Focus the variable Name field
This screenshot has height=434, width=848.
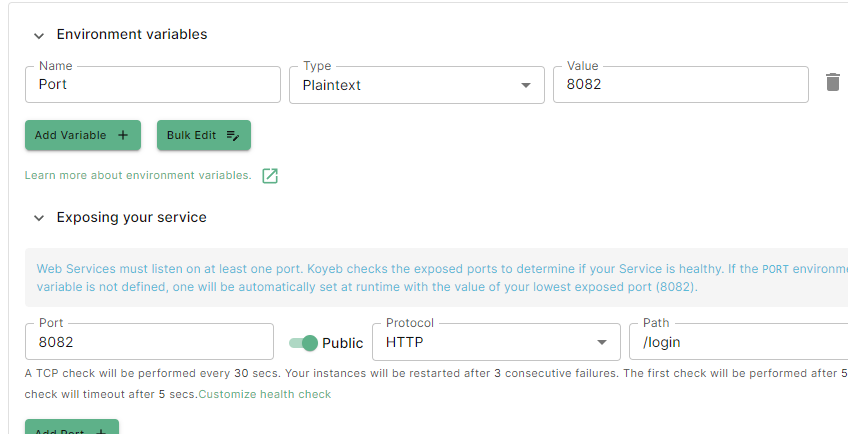pyautogui.click(x=152, y=85)
